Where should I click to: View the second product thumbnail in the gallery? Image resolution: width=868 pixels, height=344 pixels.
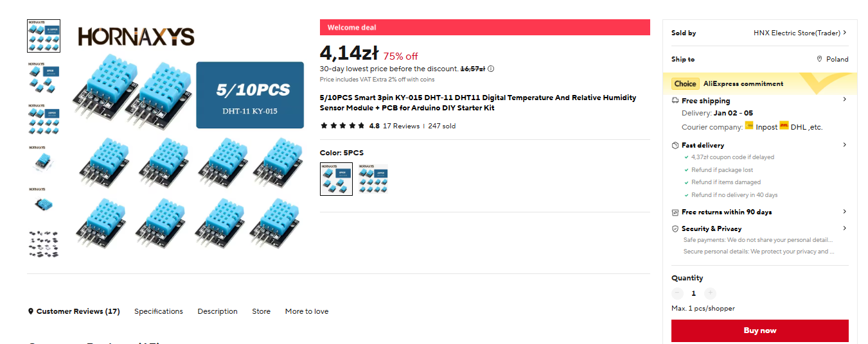pyautogui.click(x=44, y=77)
